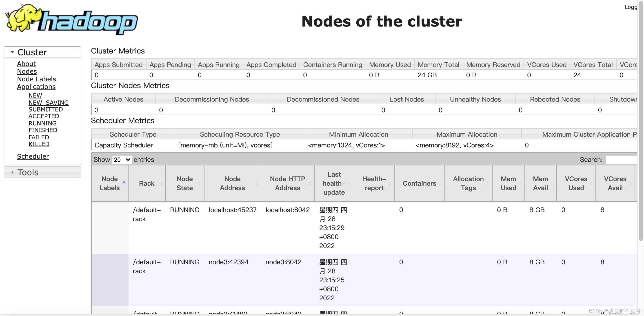Collapse the Cluster sidebar section

pos(42,52)
